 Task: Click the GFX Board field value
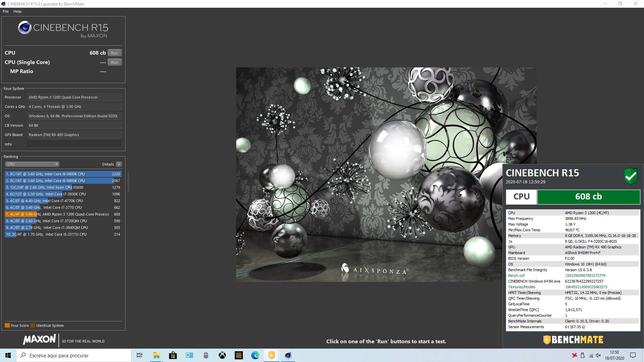[x=74, y=135]
